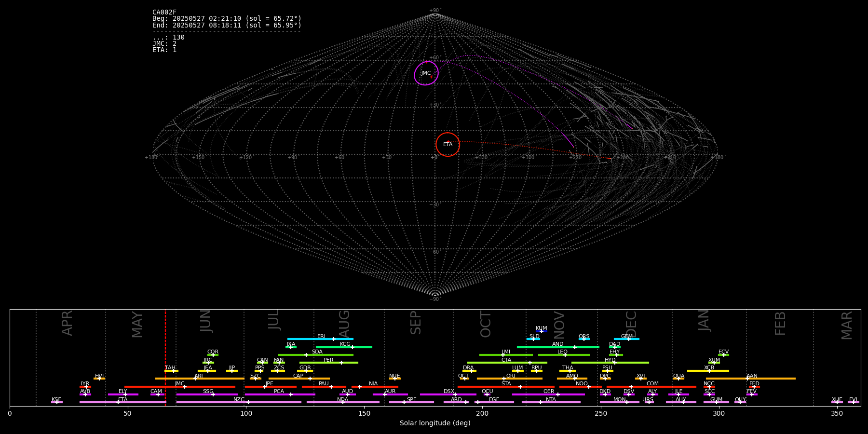Click the 200 tick label on x-axis

tap(482, 413)
